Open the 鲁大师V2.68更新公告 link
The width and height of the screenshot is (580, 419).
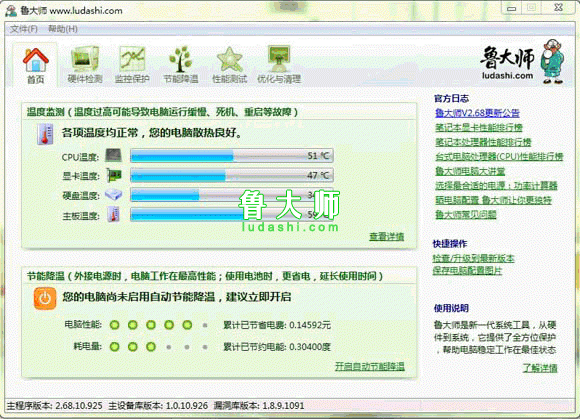[477, 113]
